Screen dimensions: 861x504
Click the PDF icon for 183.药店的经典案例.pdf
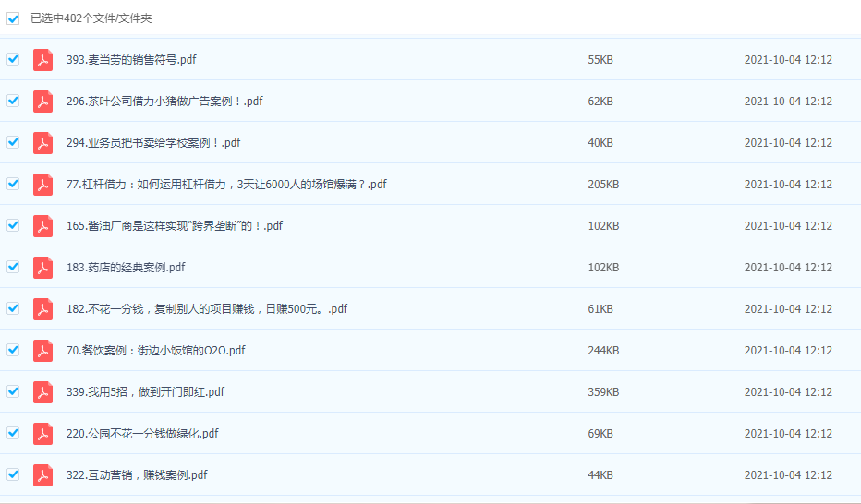click(42, 268)
